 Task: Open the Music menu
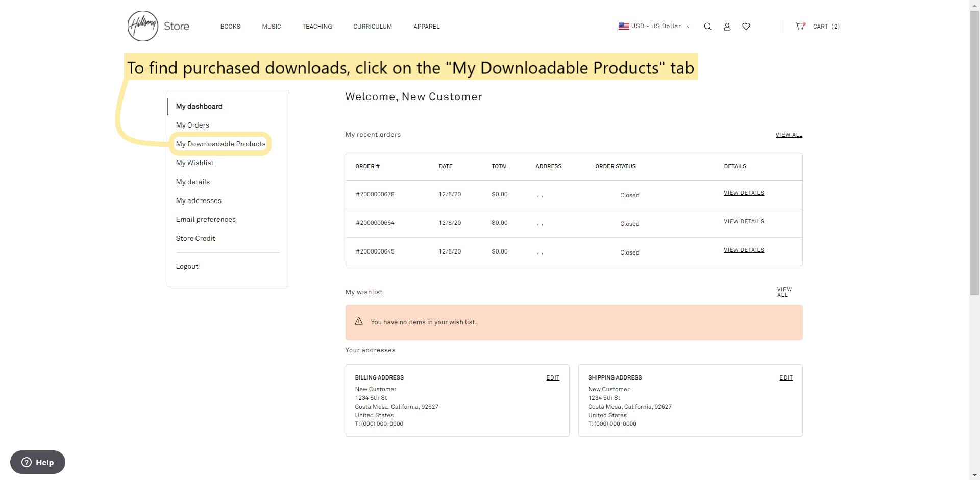271,27
